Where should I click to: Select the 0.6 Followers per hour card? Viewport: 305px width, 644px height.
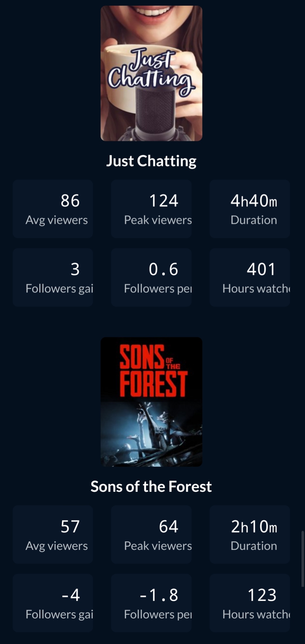coord(151,277)
